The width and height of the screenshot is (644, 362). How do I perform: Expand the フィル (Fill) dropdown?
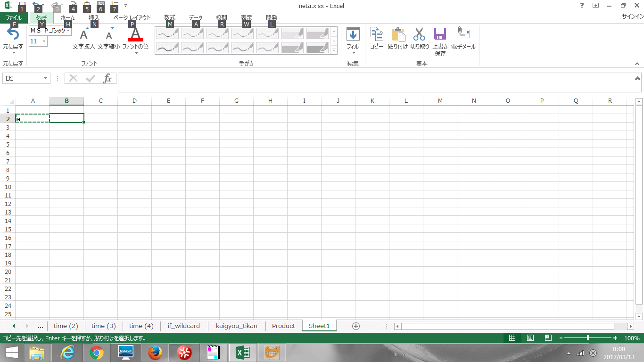tap(353, 53)
